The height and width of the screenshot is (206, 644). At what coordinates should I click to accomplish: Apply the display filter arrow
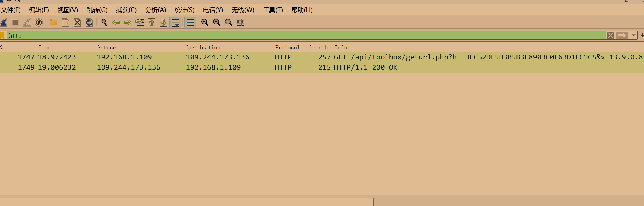[622, 35]
